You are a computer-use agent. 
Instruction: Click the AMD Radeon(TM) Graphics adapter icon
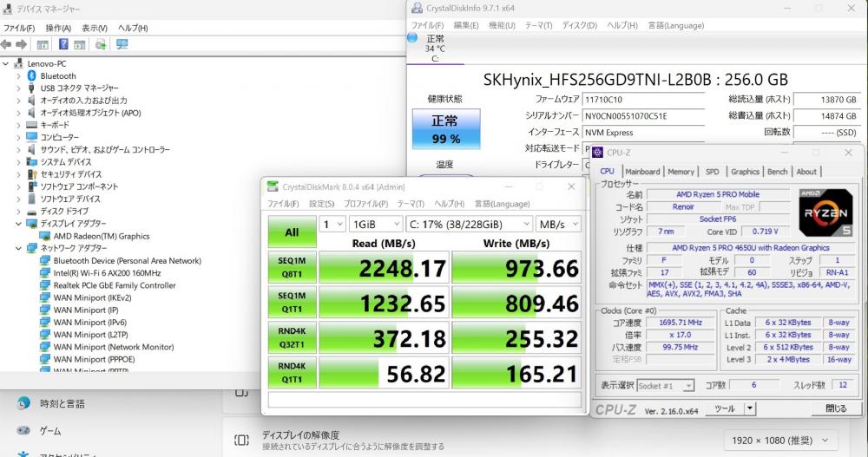coord(45,236)
